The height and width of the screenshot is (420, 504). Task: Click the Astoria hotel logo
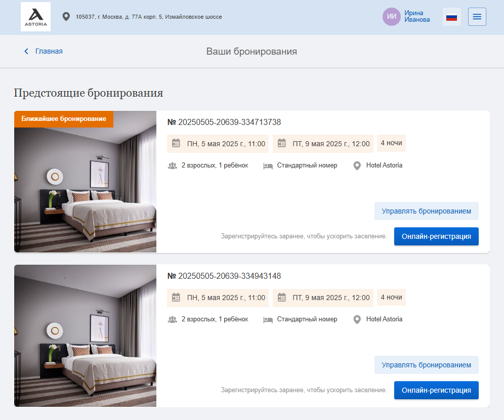click(36, 17)
